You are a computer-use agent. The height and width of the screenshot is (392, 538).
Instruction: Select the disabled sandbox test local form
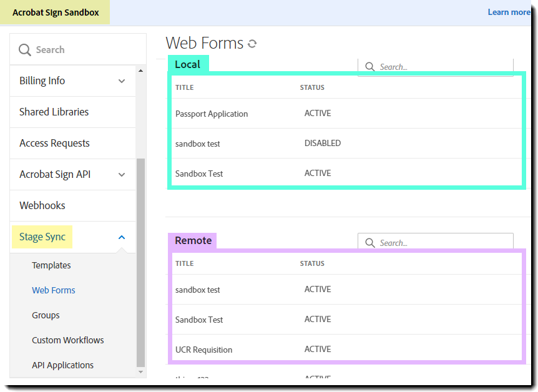coord(198,144)
